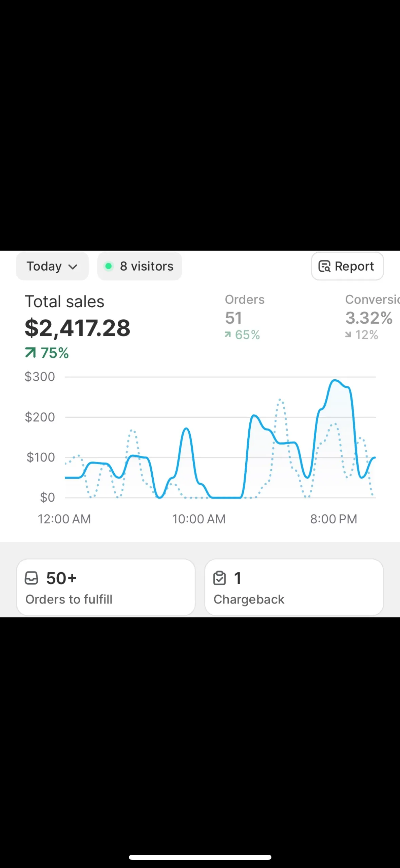400x868 pixels.
Task: Open the 50+ Orders to fulfill card
Action: click(106, 587)
